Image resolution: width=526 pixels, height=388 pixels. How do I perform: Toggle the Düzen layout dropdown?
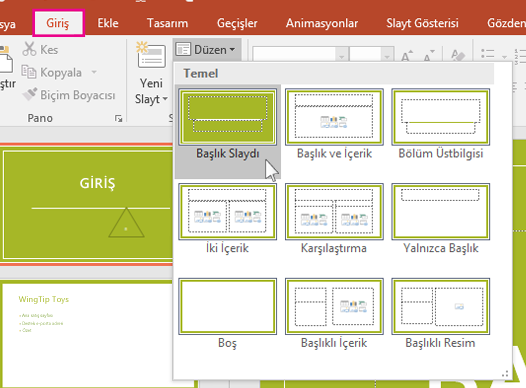click(207, 50)
